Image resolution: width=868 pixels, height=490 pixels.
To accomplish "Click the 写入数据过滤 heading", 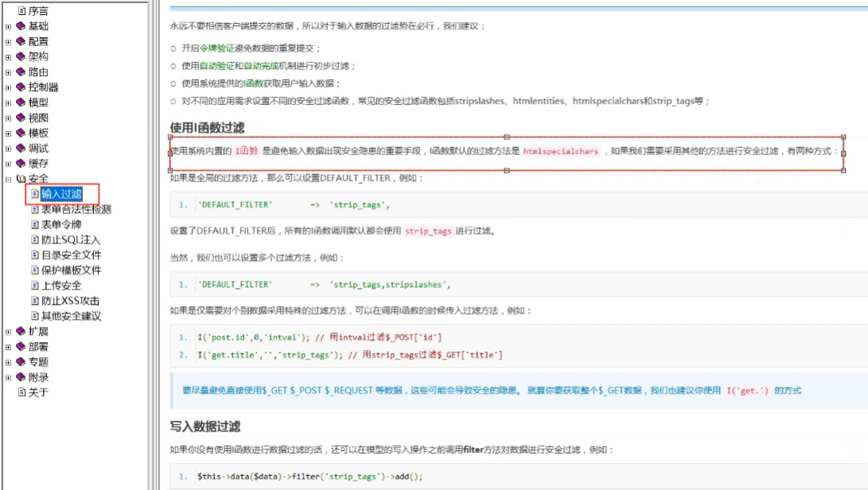I will (204, 426).
